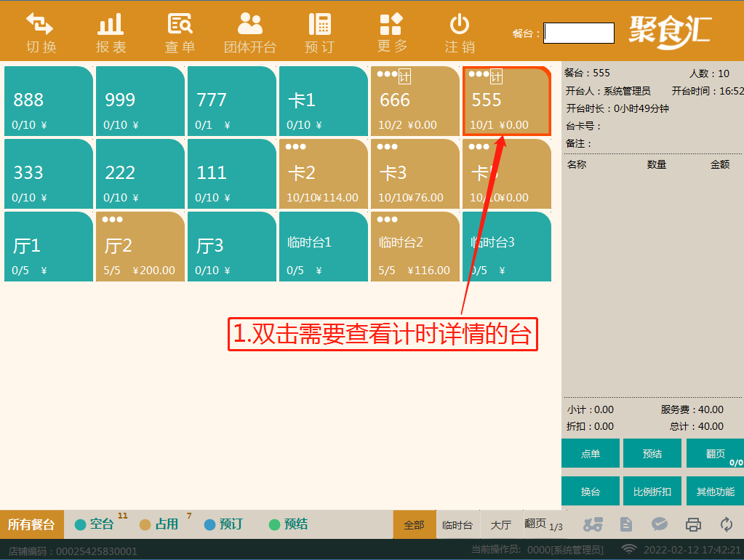Click the 店铺编码 store code in status bar
The width and height of the screenshot is (744, 560).
[73, 551]
